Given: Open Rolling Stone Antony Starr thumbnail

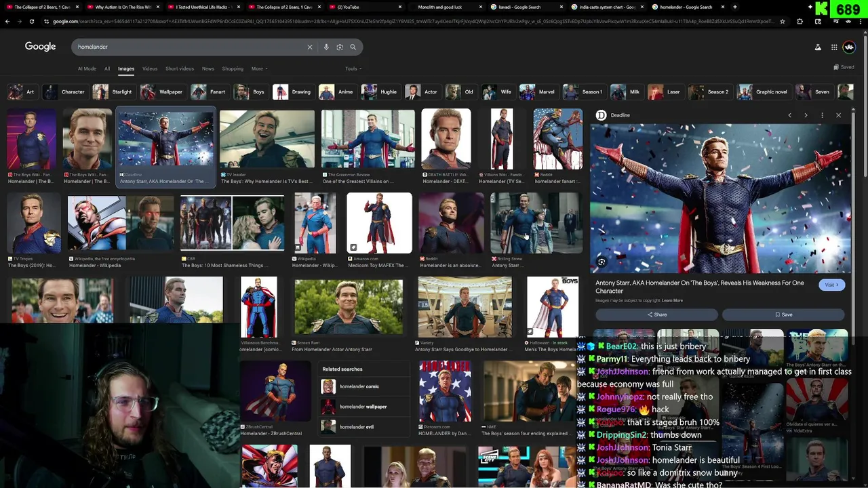Looking at the screenshot, I should click(x=536, y=223).
